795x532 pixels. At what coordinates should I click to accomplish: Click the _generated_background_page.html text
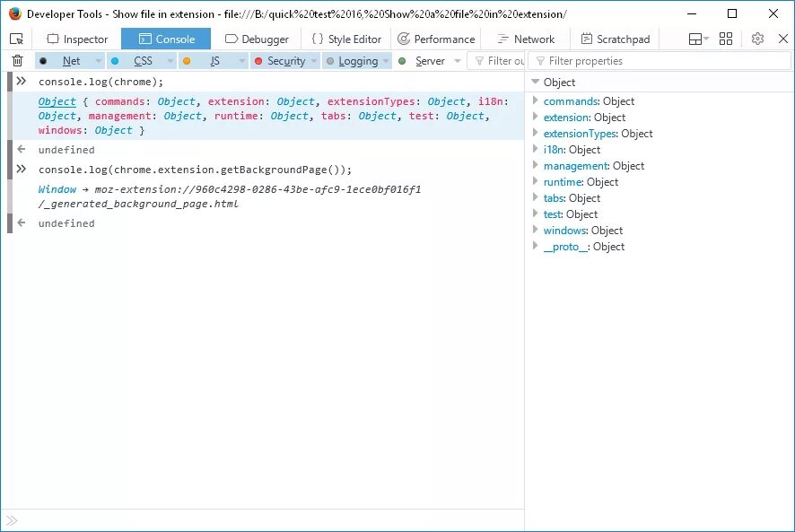[x=138, y=204]
